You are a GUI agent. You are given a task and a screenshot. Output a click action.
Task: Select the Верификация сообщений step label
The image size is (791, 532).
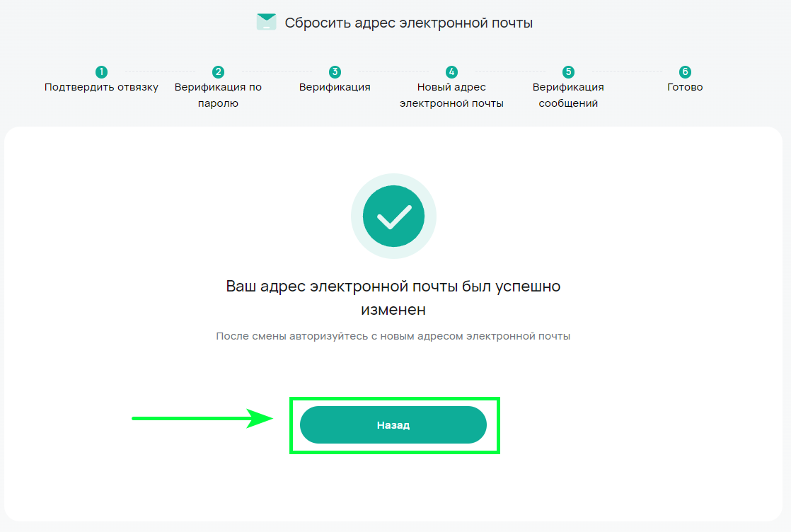click(x=569, y=95)
